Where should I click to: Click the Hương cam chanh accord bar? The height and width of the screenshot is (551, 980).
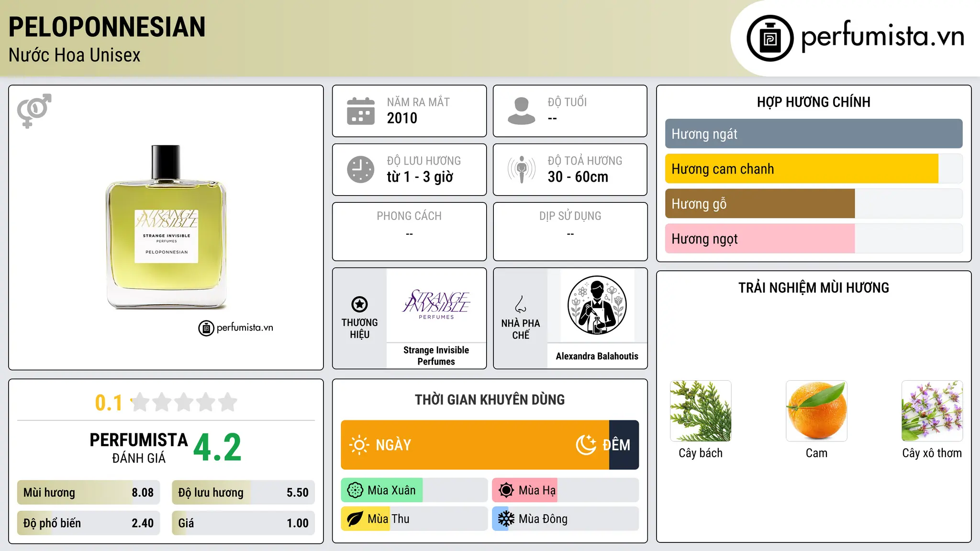coord(813,169)
